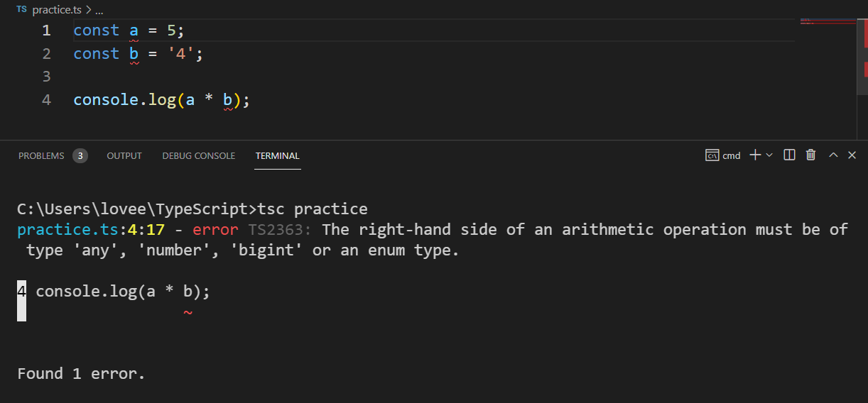
Task: Switch to the PROBLEMS tab
Action: 41,155
